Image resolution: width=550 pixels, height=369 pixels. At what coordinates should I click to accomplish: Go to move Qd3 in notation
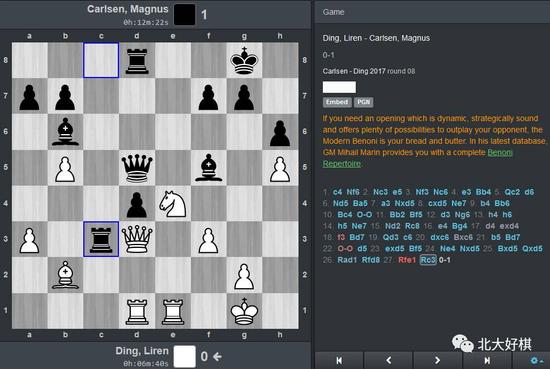click(x=390, y=237)
